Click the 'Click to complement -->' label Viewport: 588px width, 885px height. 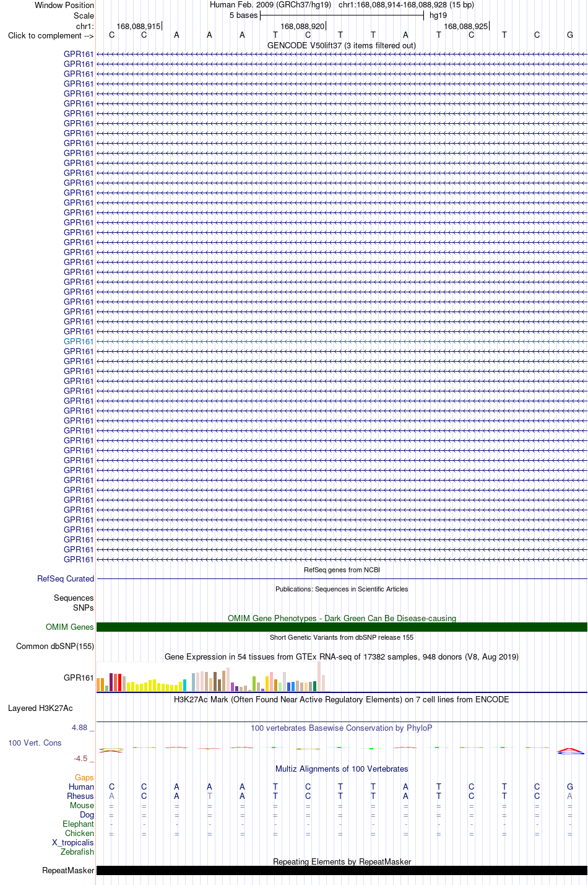click(x=51, y=35)
